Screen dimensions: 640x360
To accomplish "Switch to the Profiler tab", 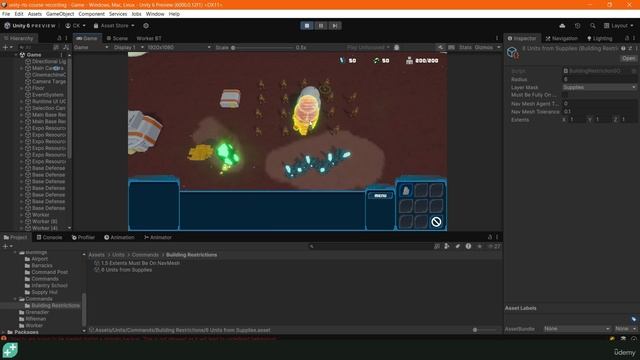I will pyautogui.click(x=83, y=237).
